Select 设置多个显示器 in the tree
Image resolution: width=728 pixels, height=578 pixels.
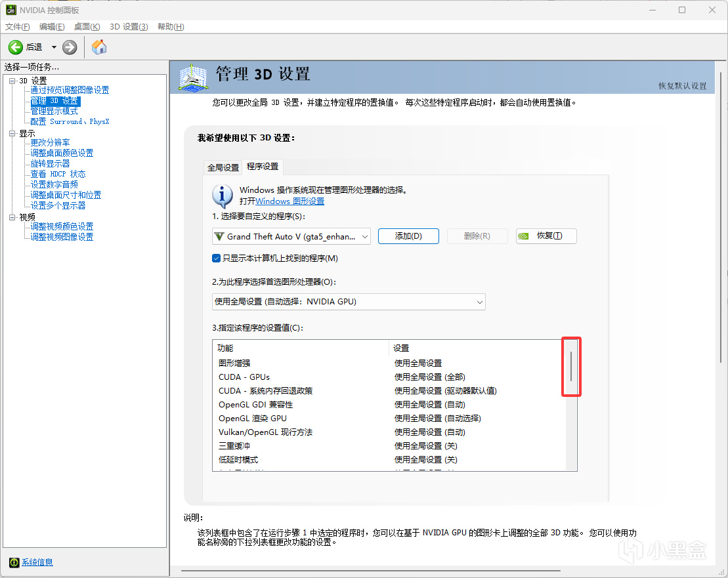pyautogui.click(x=58, y=205)
